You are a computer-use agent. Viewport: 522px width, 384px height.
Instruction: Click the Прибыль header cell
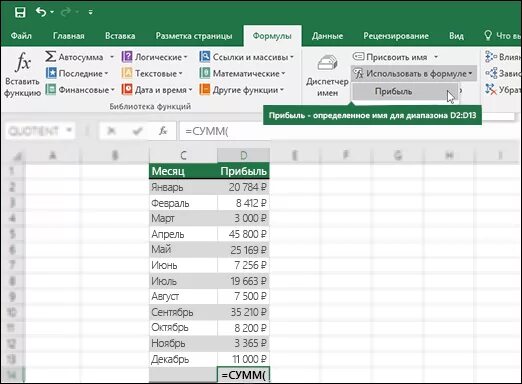pos(243,171)
